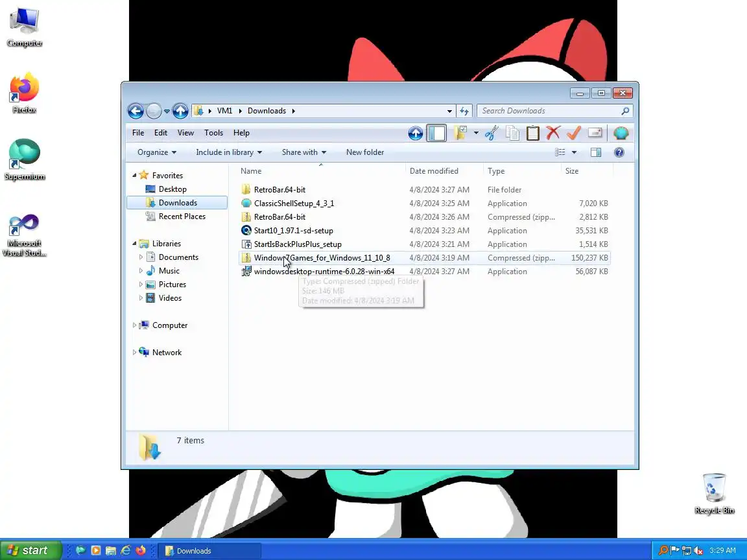Expand the Network tree node
This screenshot has width=747, height=560.
[134, 353]
